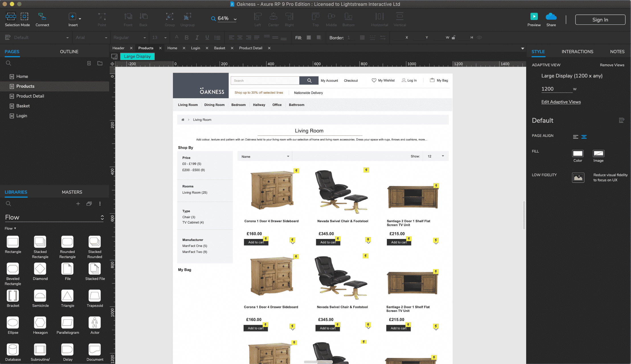Toggle page align left
This screenshot has width=631, height=364.
[x=575, y=137]
